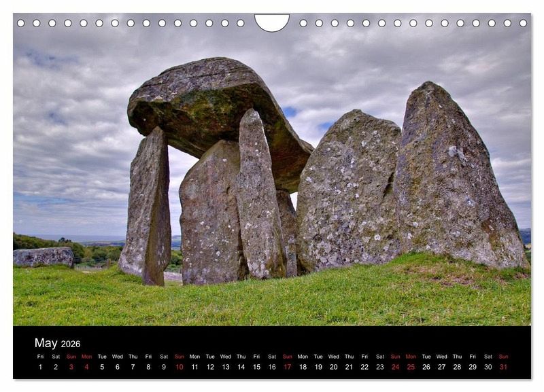Select day 20 in the calendar
The width and height of the screenshot is (544, 392).
click(334, 367)
